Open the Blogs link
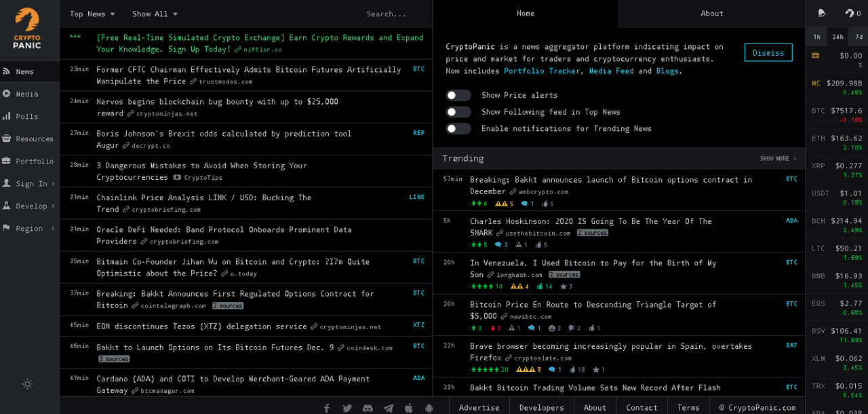Screen dimensions: 868x414 coord(667,71)
